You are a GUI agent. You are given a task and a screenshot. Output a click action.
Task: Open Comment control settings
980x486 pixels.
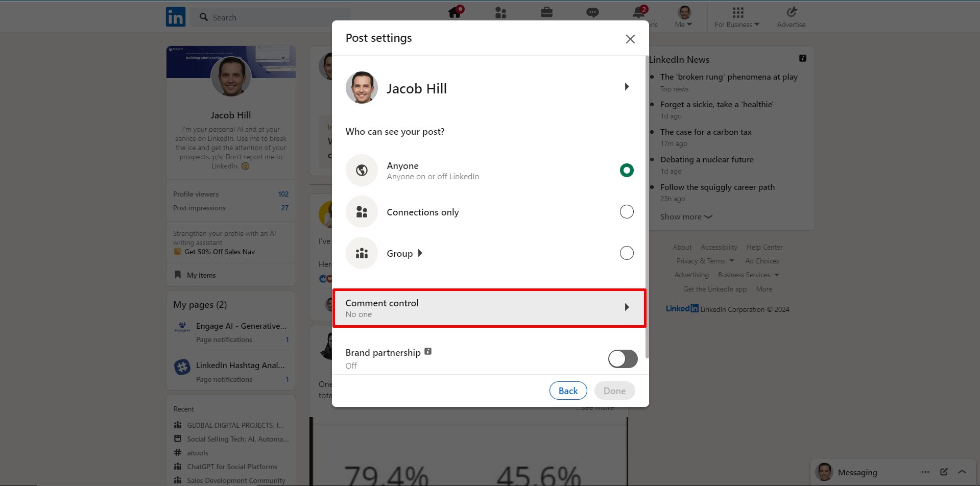489,308
